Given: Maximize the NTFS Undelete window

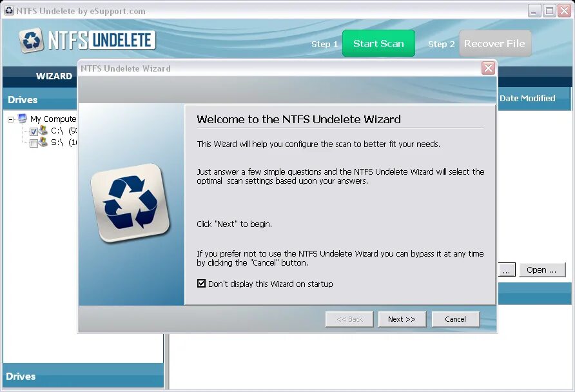Looking at the screenshot, I should coord(549,11).
